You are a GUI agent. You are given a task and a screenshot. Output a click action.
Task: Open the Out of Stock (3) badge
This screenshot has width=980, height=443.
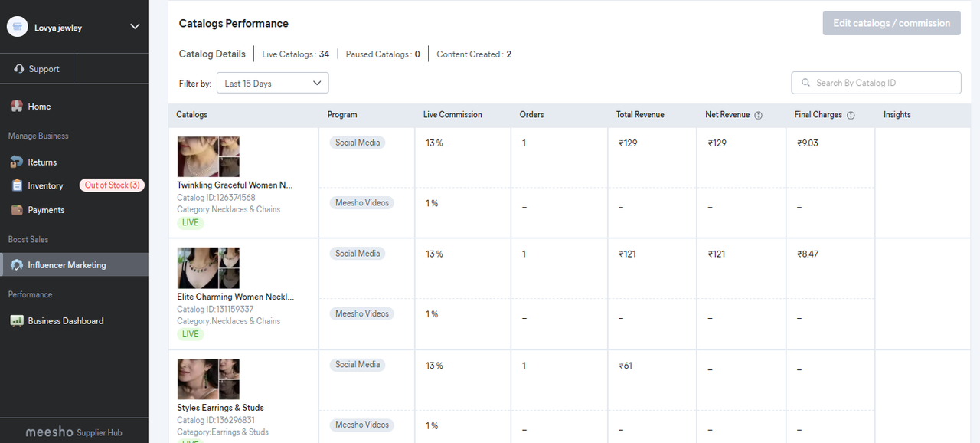pyautogui.click(x=113, y=185)
